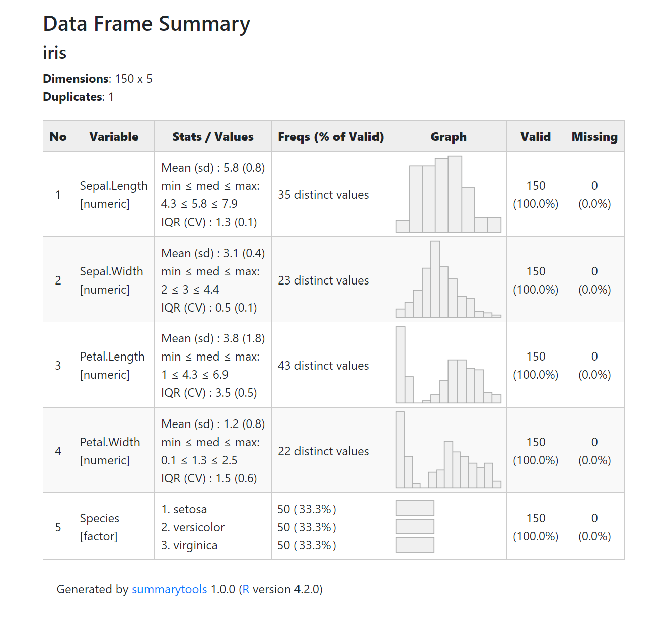672x639 pixels.
Task: Click the Freqs (% of Valid) header
Action: 331,137
